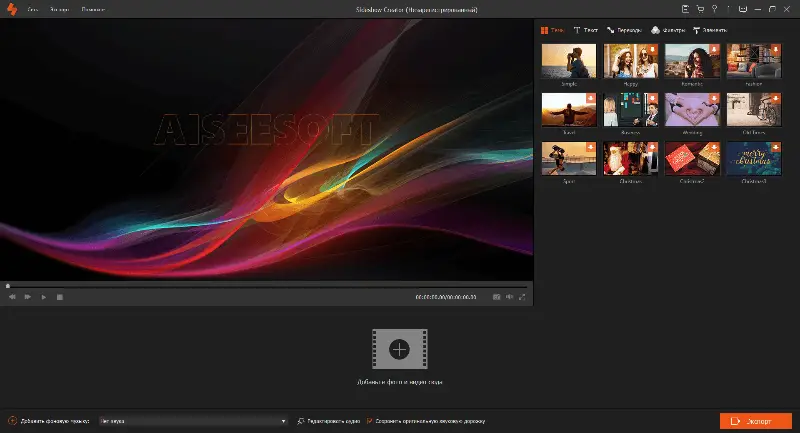The width and height of the screenshot is (800, 433).
Task: Download the Christmas2 theme
Action: coord(714,147)
